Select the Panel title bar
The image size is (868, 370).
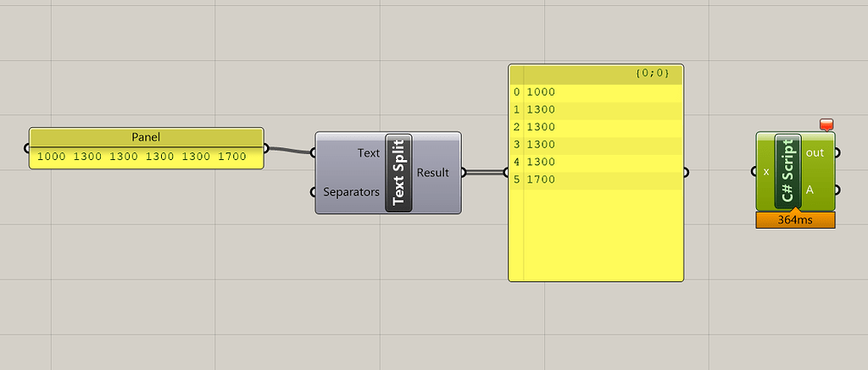click(146, 137)
